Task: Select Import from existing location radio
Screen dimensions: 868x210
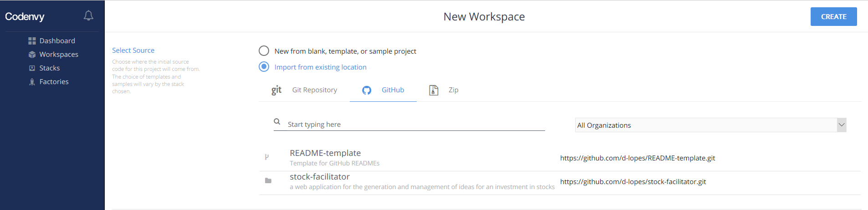Action: [x=264, y=67]
